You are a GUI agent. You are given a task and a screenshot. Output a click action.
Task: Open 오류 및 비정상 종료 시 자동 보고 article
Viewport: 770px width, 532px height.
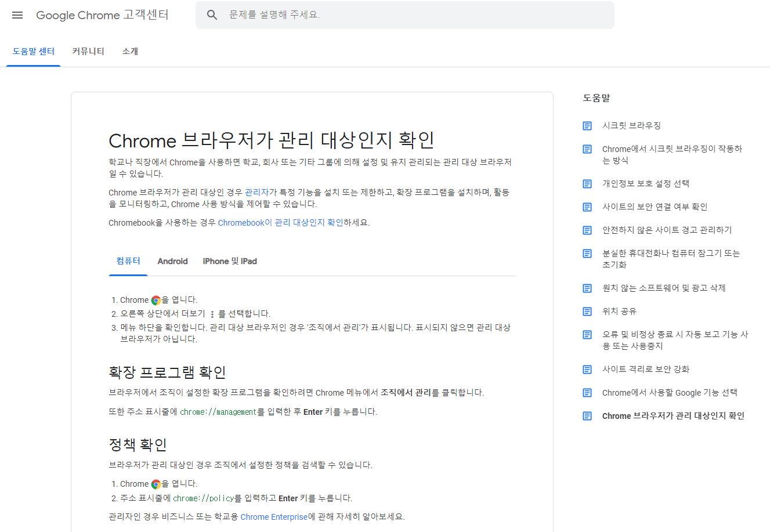tap(675, 340)
